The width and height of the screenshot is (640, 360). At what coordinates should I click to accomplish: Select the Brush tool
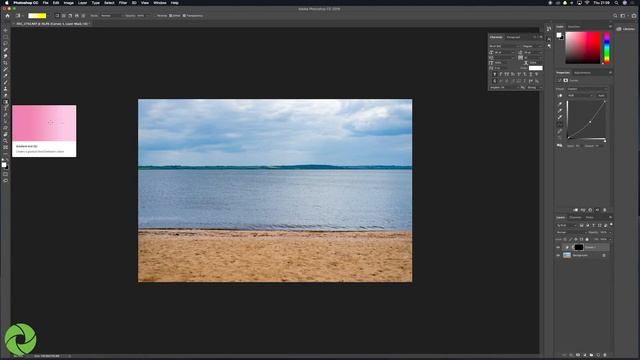tap(5, 82)
